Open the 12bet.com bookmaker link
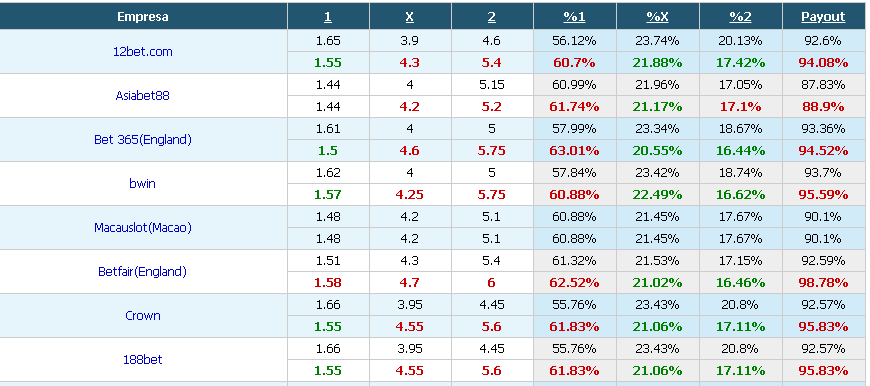The width and height of the screenshot is (870, 386). pos(143,52)
